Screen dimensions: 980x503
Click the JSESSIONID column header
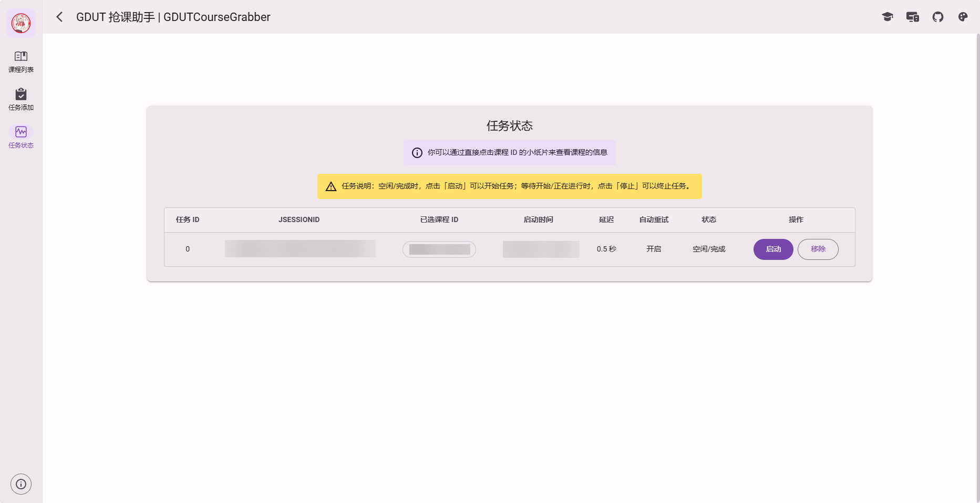pos(299,220)
